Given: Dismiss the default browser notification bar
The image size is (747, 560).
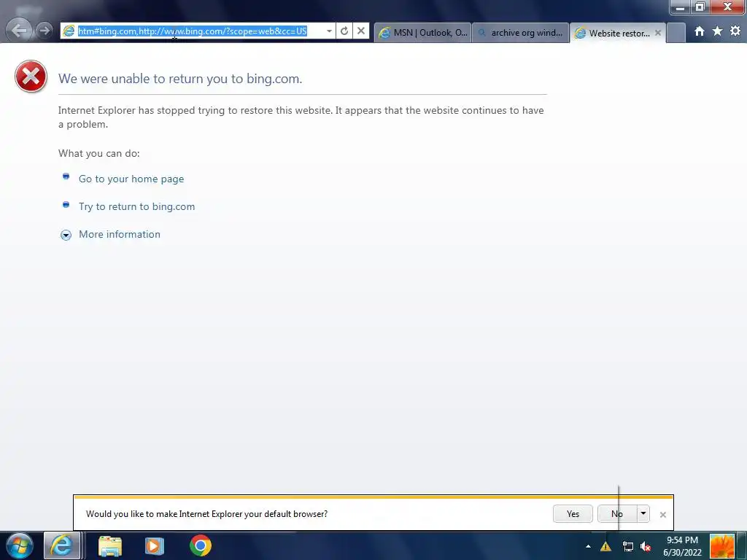Looking at the screenshot, I should tap(662, 514).
